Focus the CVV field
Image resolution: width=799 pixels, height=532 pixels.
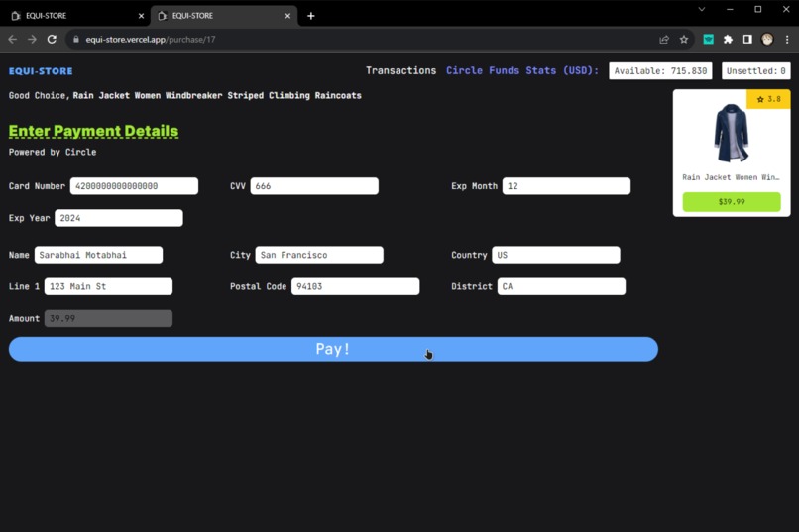(x=314, y=186)
